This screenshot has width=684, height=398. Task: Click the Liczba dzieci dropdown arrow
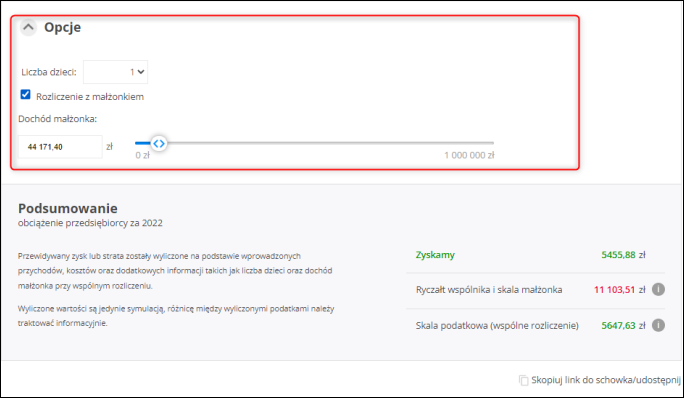140,72
